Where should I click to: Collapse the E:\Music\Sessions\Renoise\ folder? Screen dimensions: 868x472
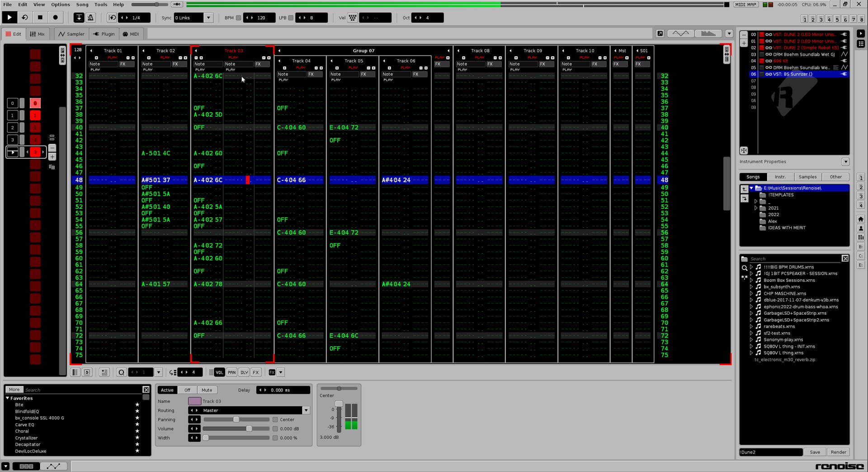pyautogui.click(x=752, y=188)
